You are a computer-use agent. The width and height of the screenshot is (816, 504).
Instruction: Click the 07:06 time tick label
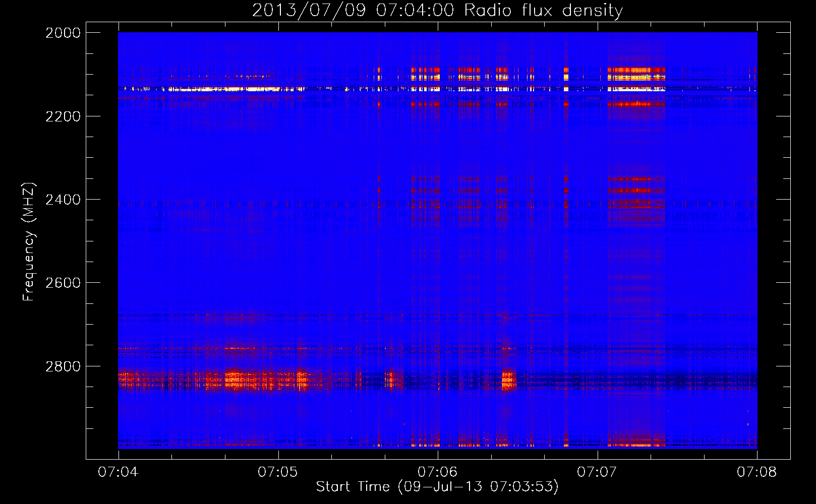tap(438, 472)
